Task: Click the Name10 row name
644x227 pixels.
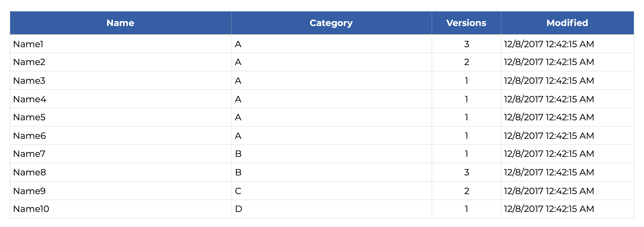Action: (x=31, y=209)
